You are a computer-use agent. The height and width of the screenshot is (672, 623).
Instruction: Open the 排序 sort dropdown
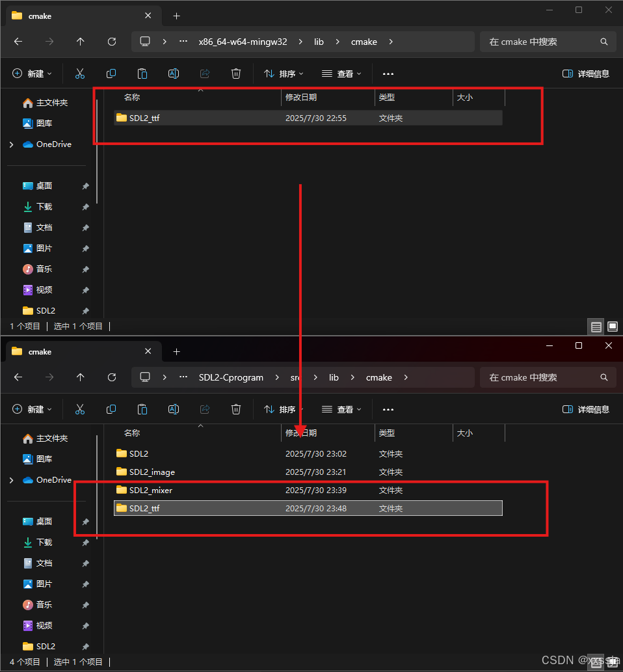[284, 73]
